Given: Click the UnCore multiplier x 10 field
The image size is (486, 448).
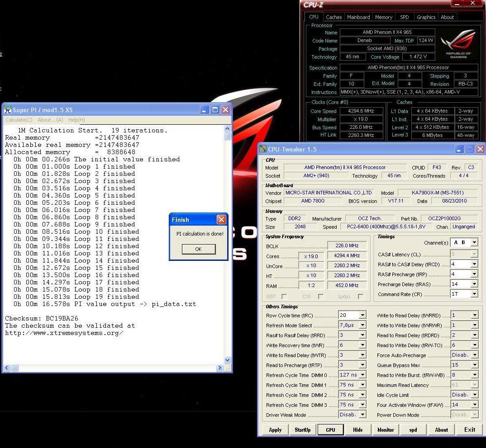Looking at the screenshot, I should click(x=311, y=266).
